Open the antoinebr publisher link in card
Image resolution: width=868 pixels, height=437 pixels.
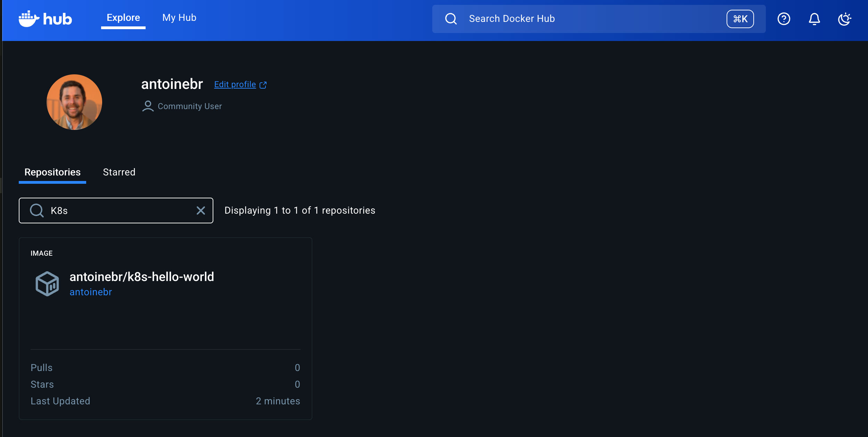tap(91, 292)
